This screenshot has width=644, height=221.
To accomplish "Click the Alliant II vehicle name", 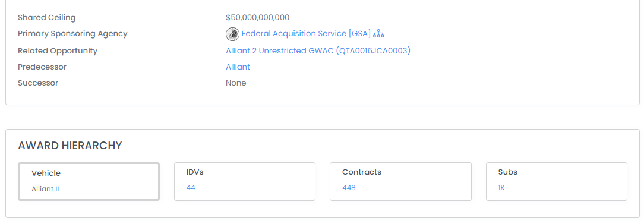I will (46, 189).
